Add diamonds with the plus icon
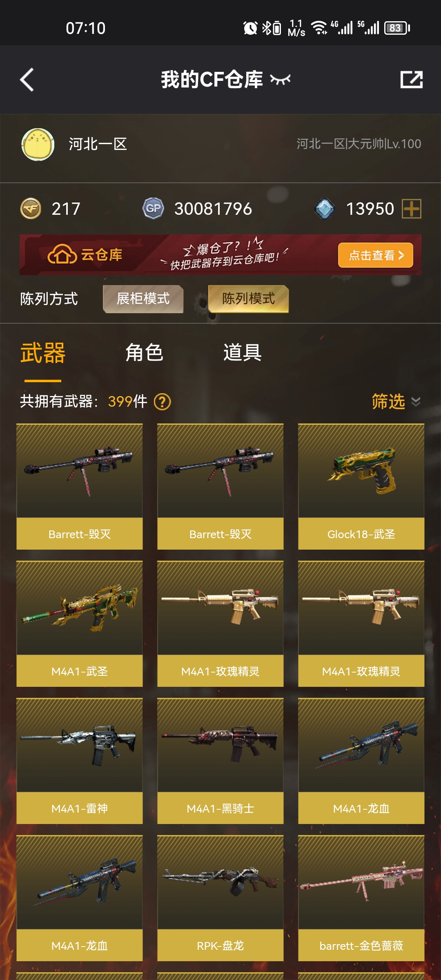 [411, 209]
